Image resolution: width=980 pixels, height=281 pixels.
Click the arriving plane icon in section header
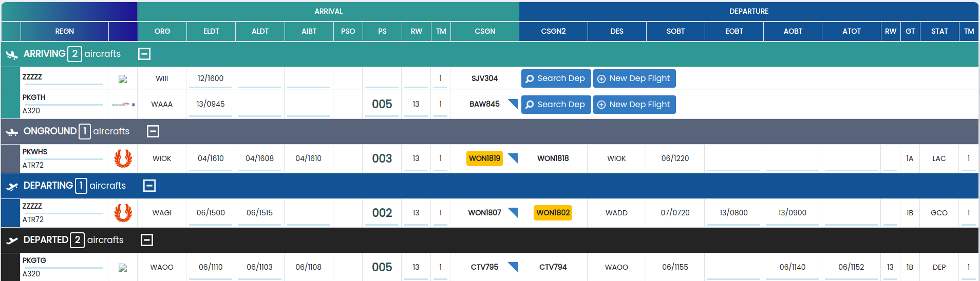point(12,54)
